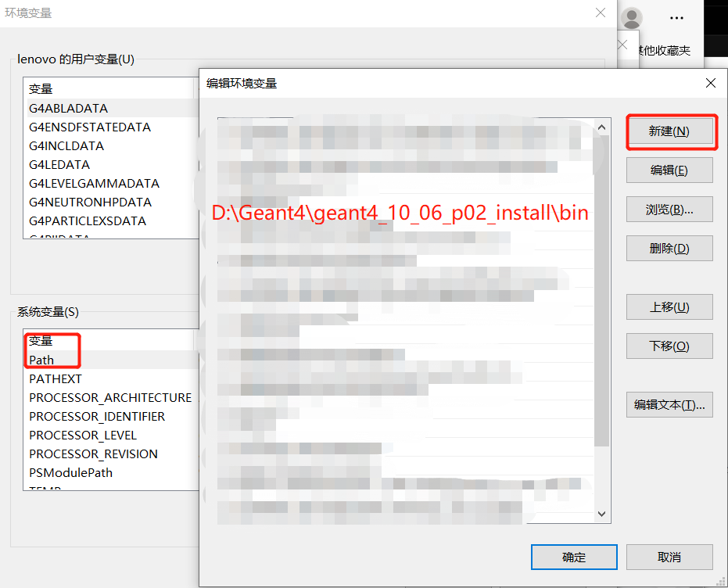728x588 pixels.
Task: Click the 新建(N) button to add entry
Action: tap(671, 132)
